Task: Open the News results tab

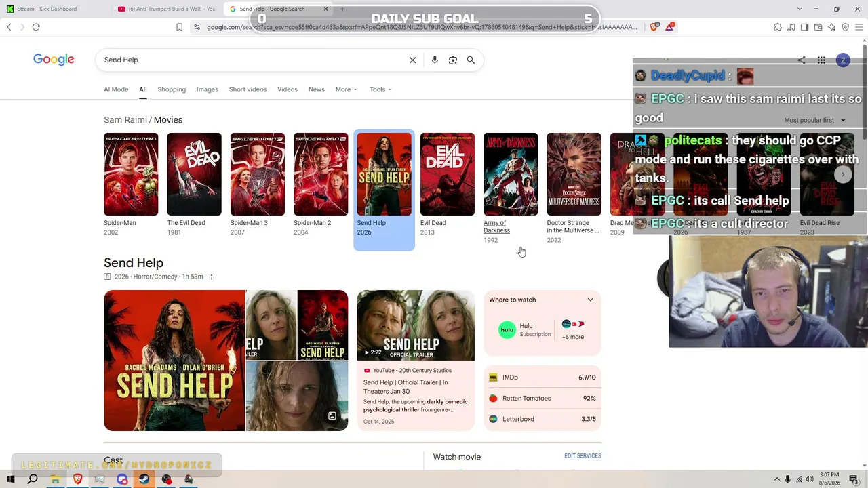Action: pyautogui.click(x=317, y=89)
